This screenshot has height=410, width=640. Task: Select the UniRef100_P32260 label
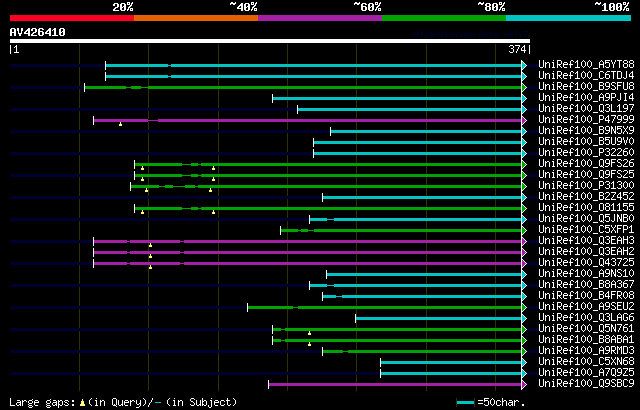586,153
